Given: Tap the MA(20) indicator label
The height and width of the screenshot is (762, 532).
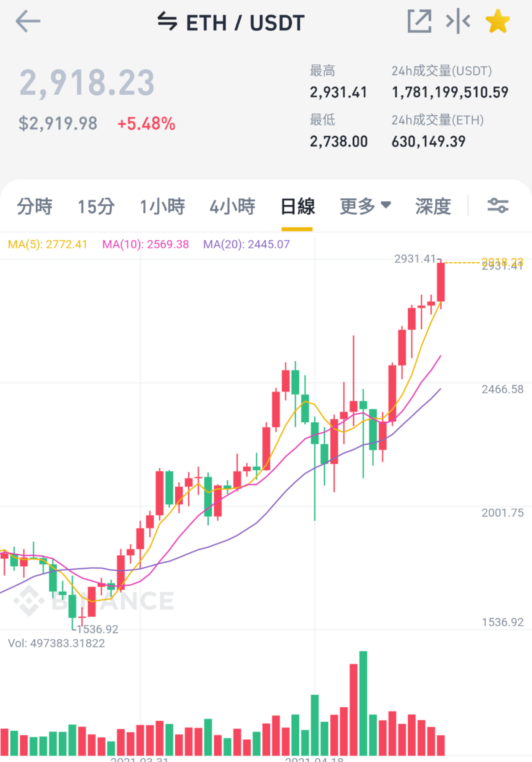Looking at the screenshot, I should pos(246,244).
